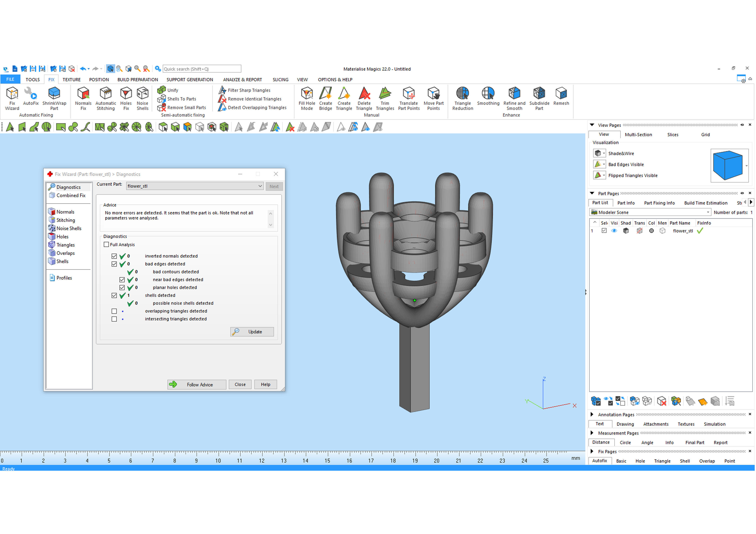Screen dimensions: 756x534
Task: Toggle flower_stl selection checkbox in Part List
Action: [x=604, y=231]
